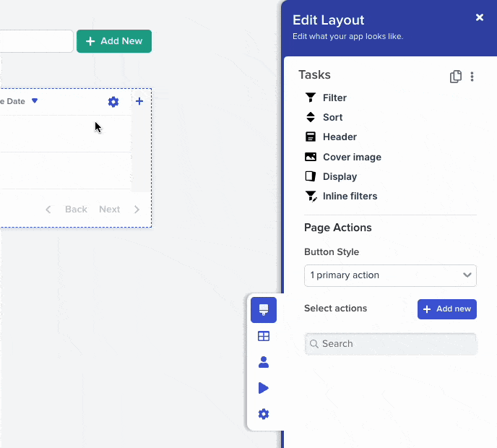Open the three-dot menu next to Tasks
Viewport: 497px width, 448px height.
click(472, 77)
